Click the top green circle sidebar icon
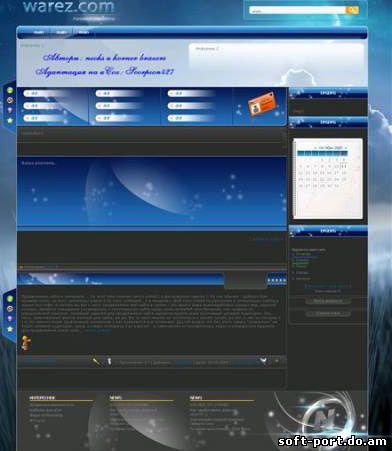The height and width of the screenshot is (451, 392). [x=10, y=90]
